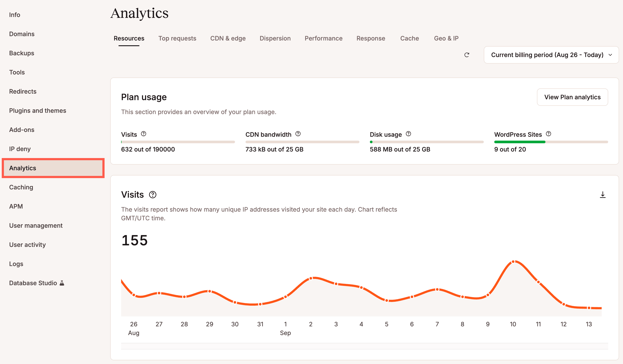
Task: Go to the Cache tab
Action: pos(409,38)
